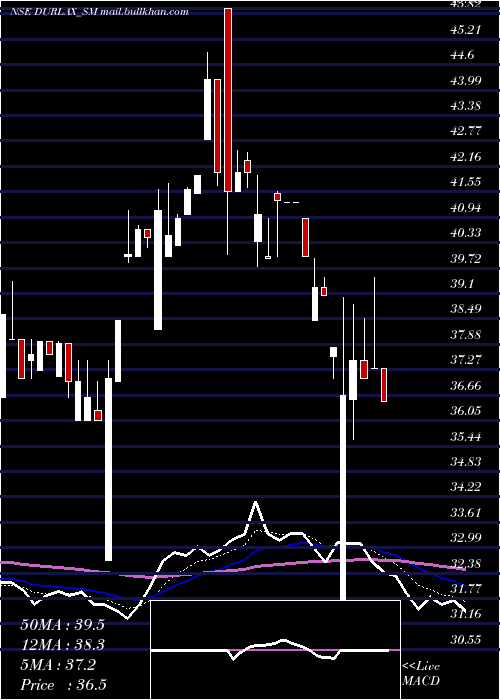Select the 35.44 price axis label

[466, 436]
